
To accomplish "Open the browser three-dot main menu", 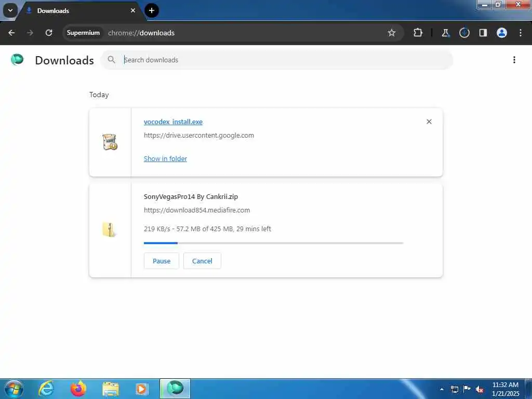I will click(521, 33).
